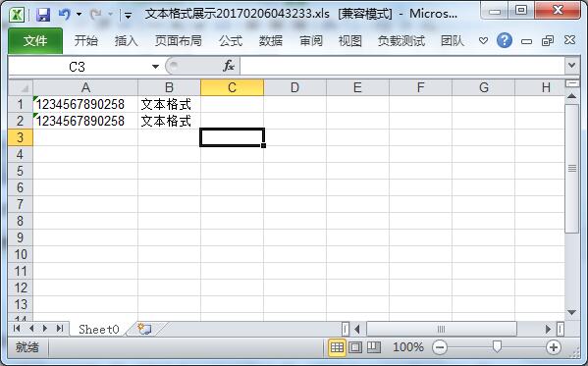Select row 1 header
The image size is (588, 366).
click(21, 104)
